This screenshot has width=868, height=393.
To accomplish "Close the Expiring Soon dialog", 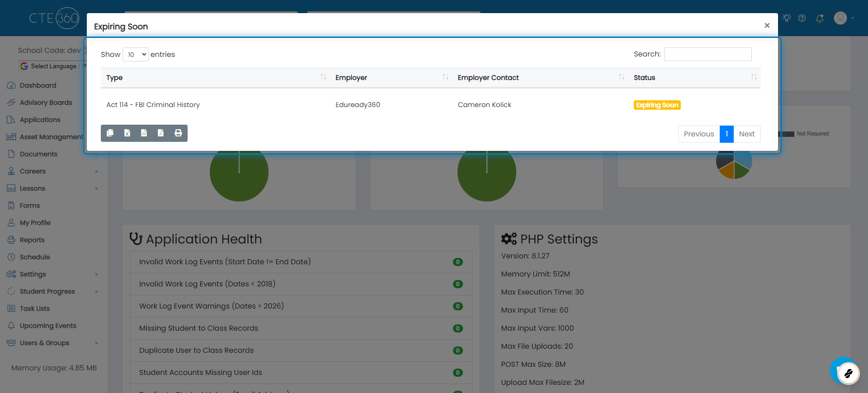I will [x=767, y=25].
